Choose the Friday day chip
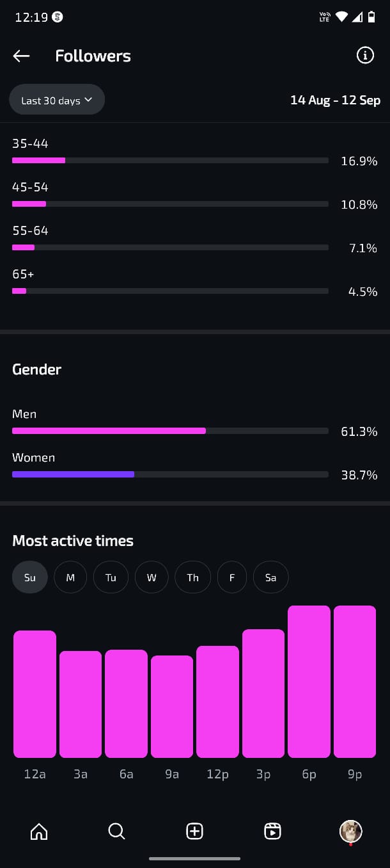Screen dimensions: 390x868 (232, 577)
